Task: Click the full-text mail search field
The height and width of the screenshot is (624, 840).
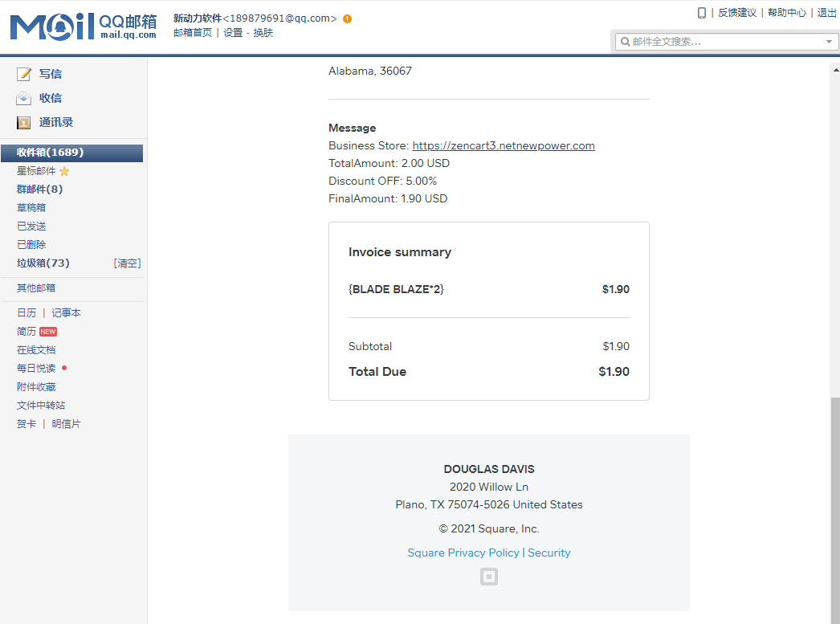Action: click(723, 42)
